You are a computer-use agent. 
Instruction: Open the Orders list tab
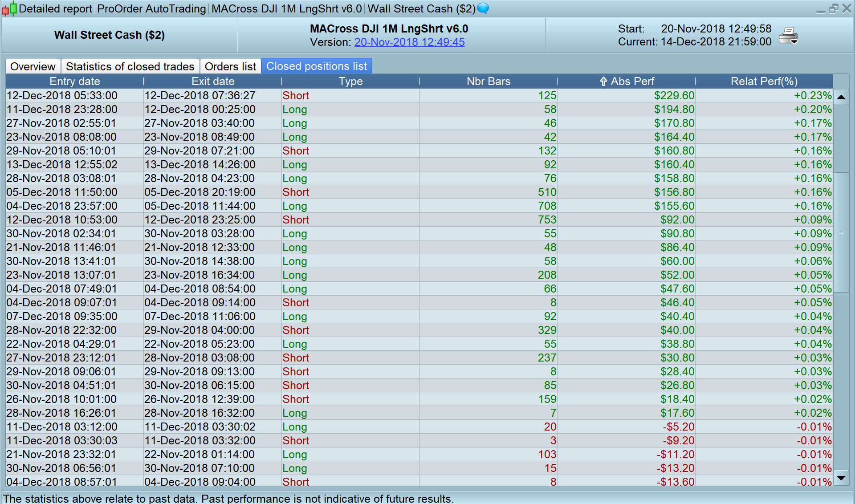point(230,66)
